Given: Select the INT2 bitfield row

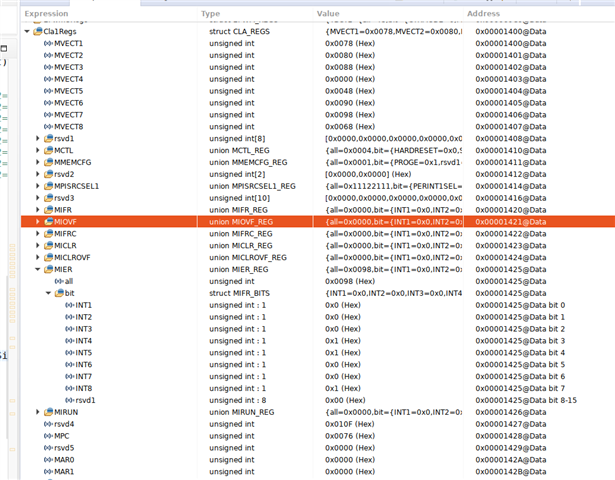Looking at the screenshot, I should [x=318, y=317].
